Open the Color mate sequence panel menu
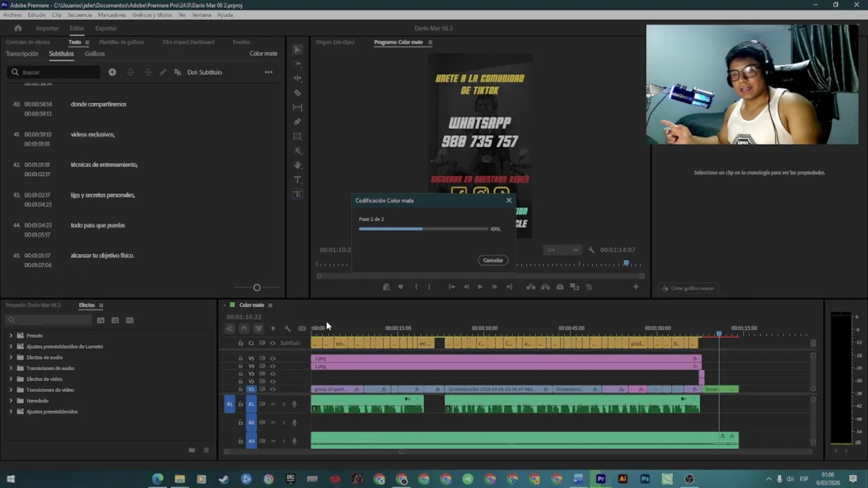The image size is (868, 488). 270,305
